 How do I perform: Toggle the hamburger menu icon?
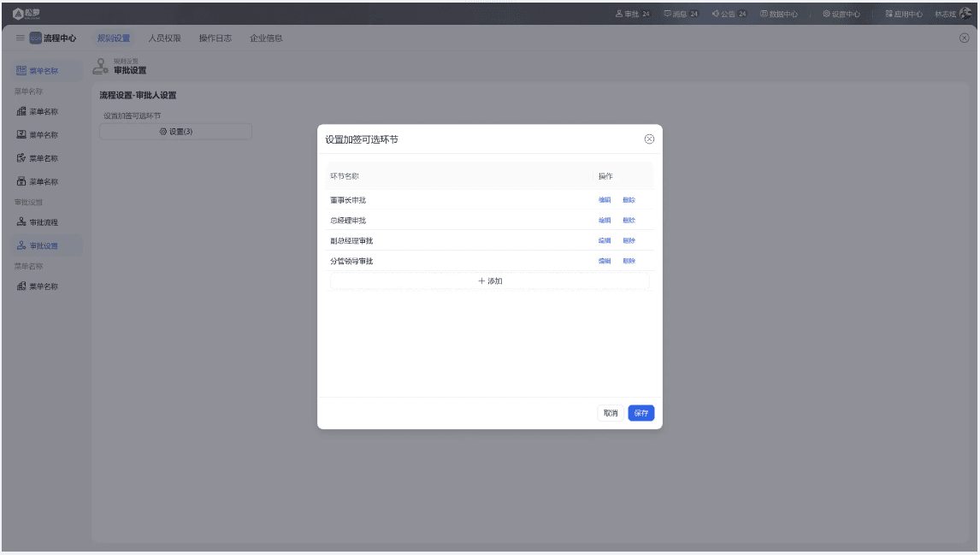pos(20,38)
